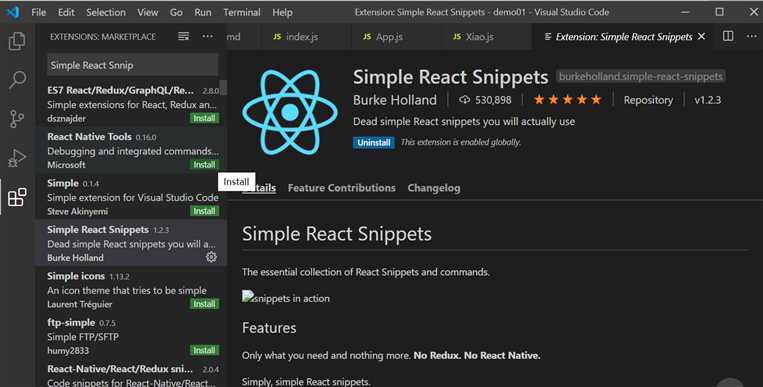Click the manage gear for Simple React Snippets
This screenshot has width=763, height=387.
211,257
